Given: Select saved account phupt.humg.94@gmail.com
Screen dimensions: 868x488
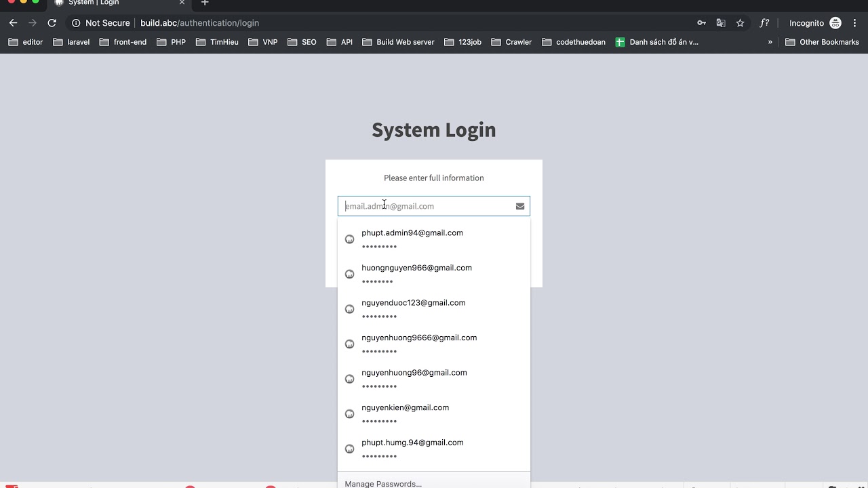Looking at the screenshot, I should point(434,449).
